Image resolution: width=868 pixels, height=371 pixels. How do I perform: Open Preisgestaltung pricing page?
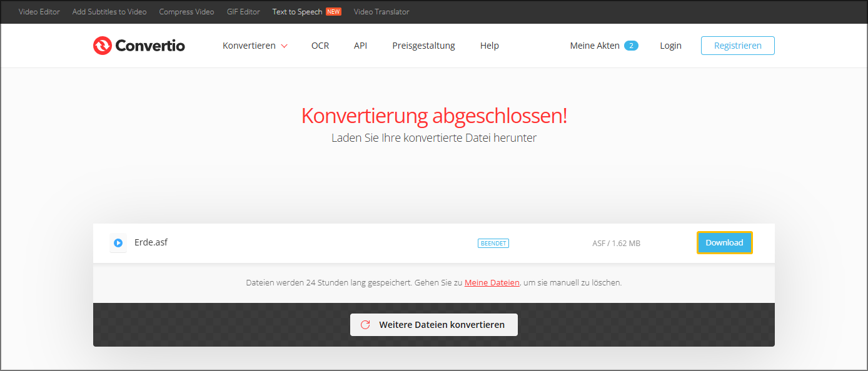(423, 45)
